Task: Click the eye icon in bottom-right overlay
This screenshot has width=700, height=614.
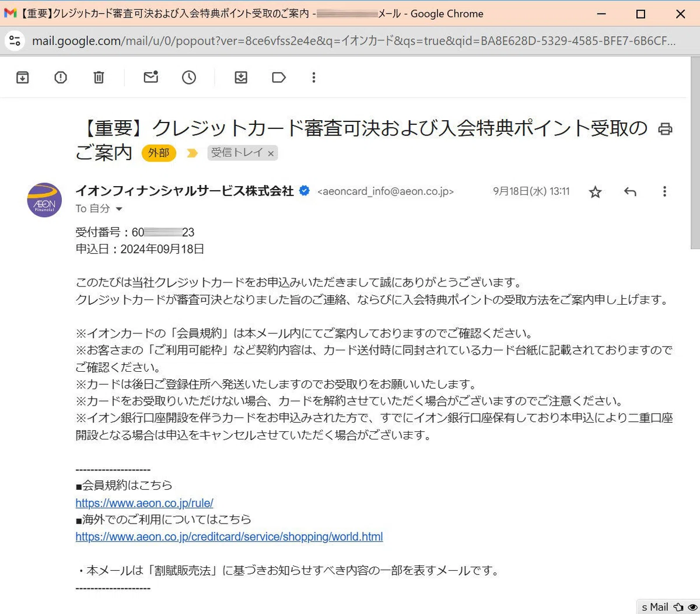Action: click(x=692, y=607)
